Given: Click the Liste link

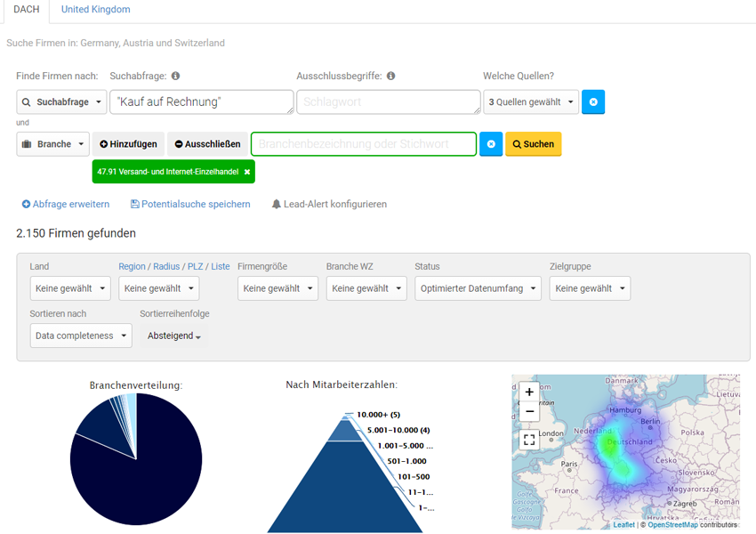Looking at the screenshot, I should [x=221, y=266].
